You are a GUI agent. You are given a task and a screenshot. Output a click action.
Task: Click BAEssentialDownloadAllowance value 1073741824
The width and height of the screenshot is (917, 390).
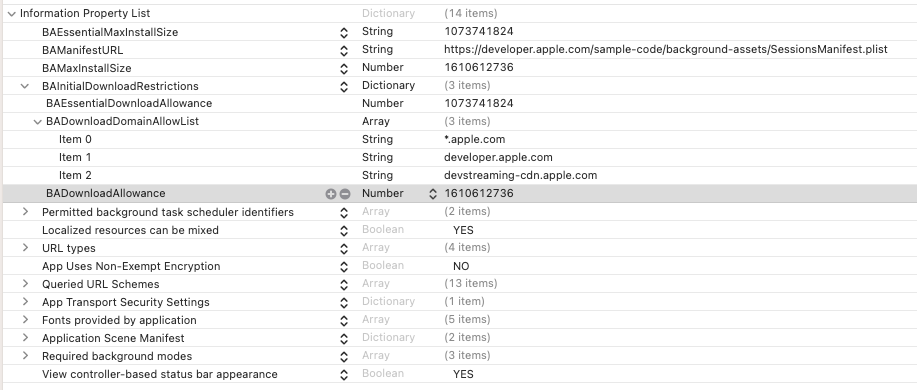(478, 103)
